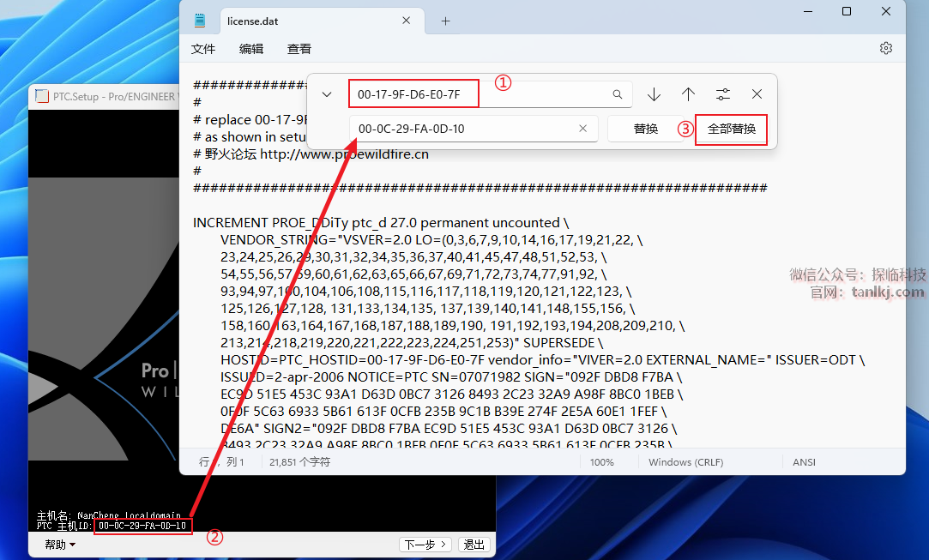Viewport: 929px width, 560px height.
Task: Click the 替换 button
Action: pyautogui.click(x=646, y=129)
